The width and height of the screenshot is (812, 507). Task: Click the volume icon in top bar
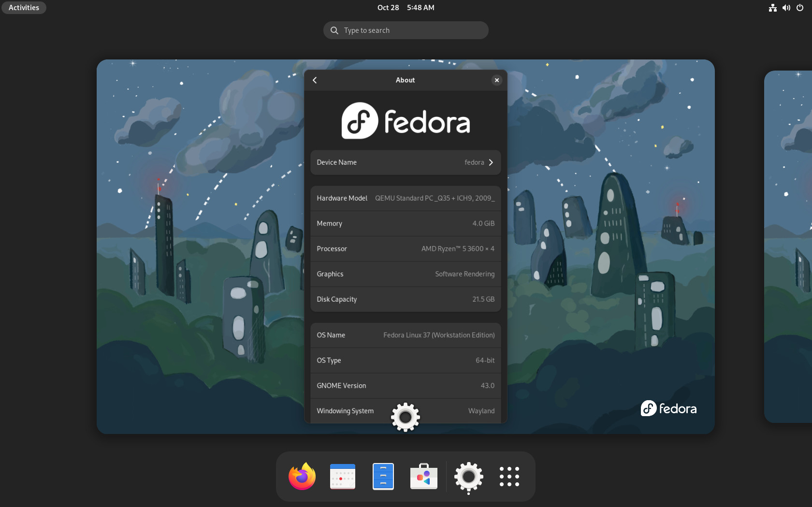tap(786, 8)
